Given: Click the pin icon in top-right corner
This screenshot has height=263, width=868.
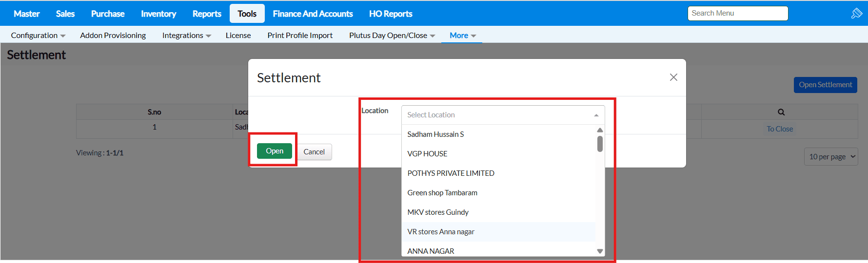Looking at the screenshot, I should coord(856,14).
